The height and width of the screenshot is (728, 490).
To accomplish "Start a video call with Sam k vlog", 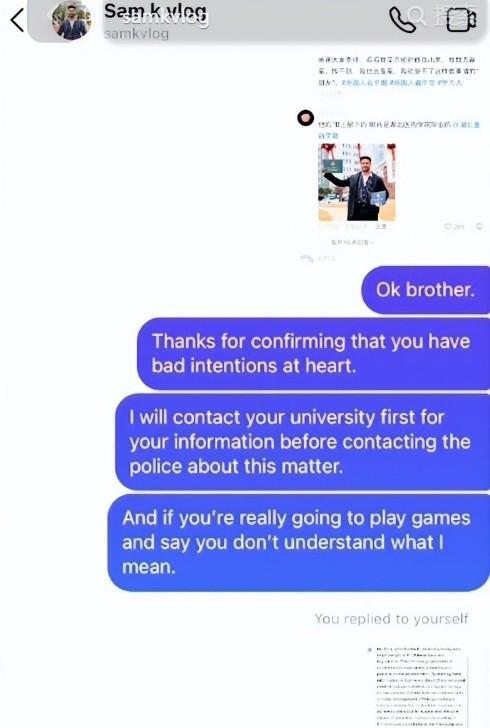I will pos(461,20).
